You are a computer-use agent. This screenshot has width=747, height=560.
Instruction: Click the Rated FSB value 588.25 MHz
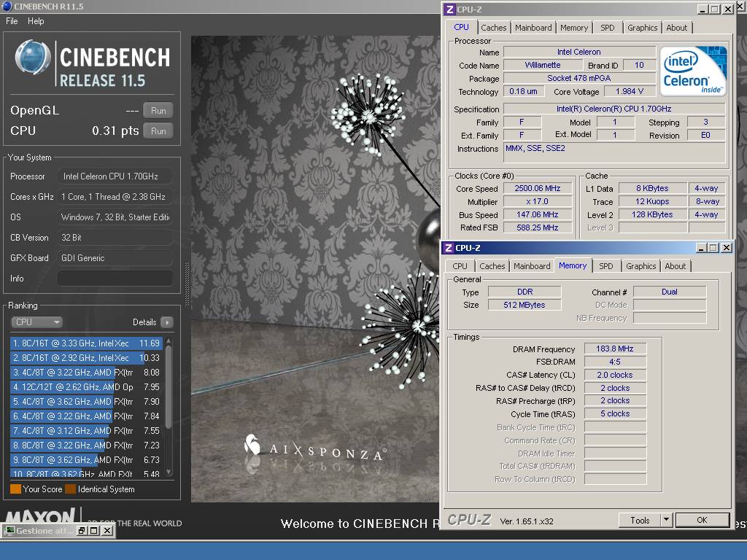pos(538,227)
